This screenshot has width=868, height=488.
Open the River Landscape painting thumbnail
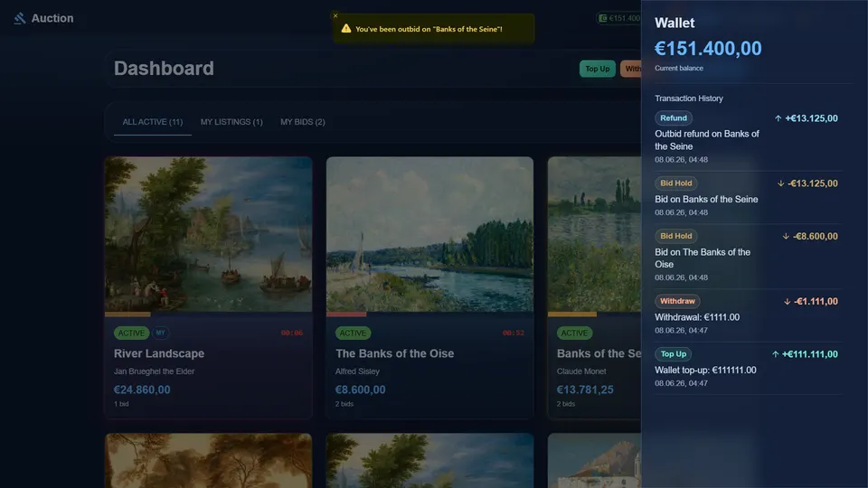[209, 234]
